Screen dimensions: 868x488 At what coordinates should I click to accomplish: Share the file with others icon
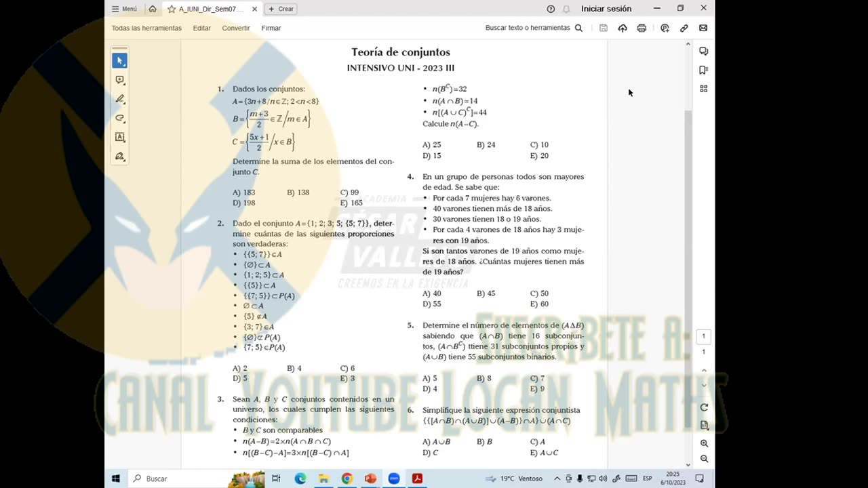(665, 28)
